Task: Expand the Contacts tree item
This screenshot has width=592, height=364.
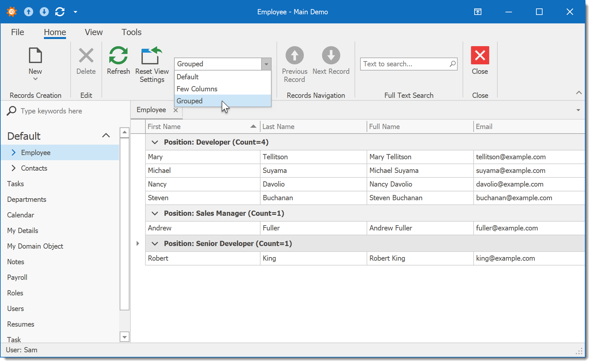Action: tap(13, 168)
